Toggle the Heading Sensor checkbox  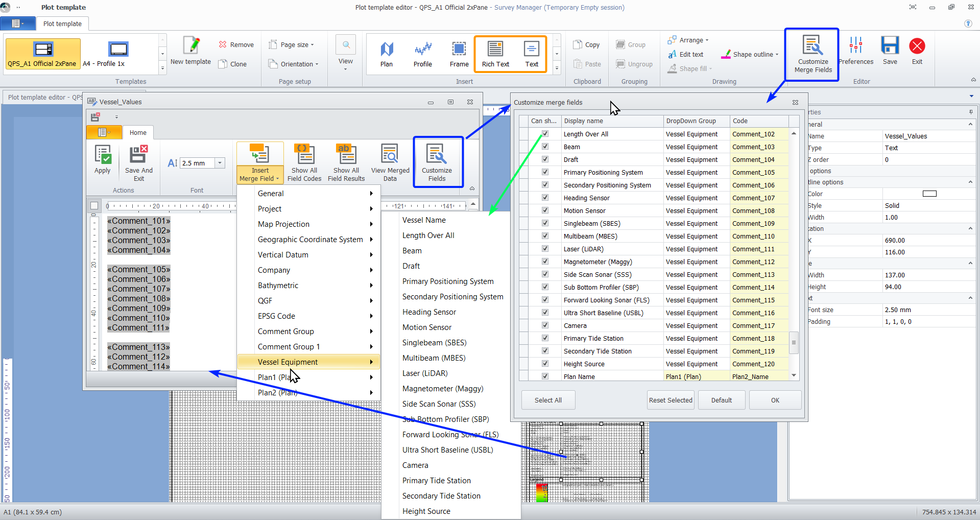(545, 198)
